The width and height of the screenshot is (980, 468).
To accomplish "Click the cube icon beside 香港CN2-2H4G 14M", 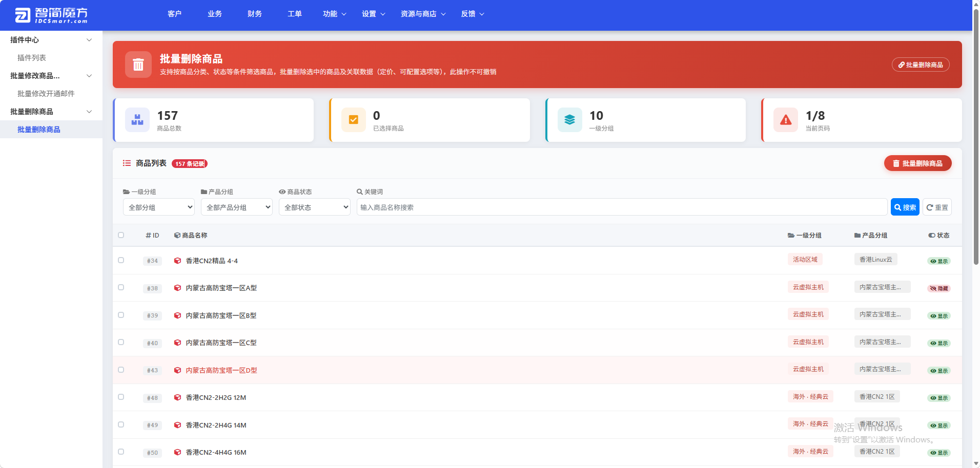I will pyautogui.click(x=177, y=425).
